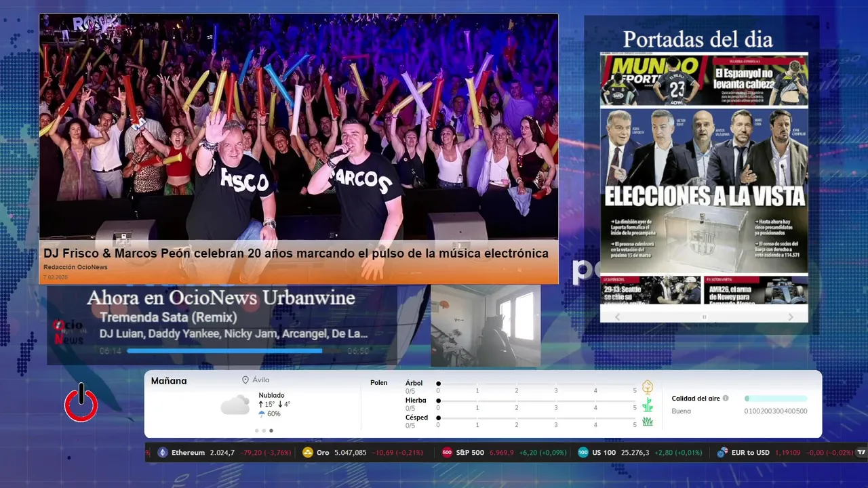Click the US 100 teal icon
Screen dimensions: 868x488
pos(583,453)
